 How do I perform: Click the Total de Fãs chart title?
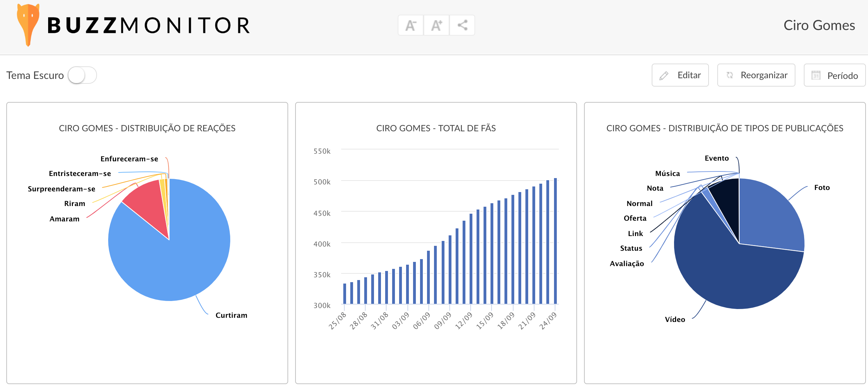(436, 128)
